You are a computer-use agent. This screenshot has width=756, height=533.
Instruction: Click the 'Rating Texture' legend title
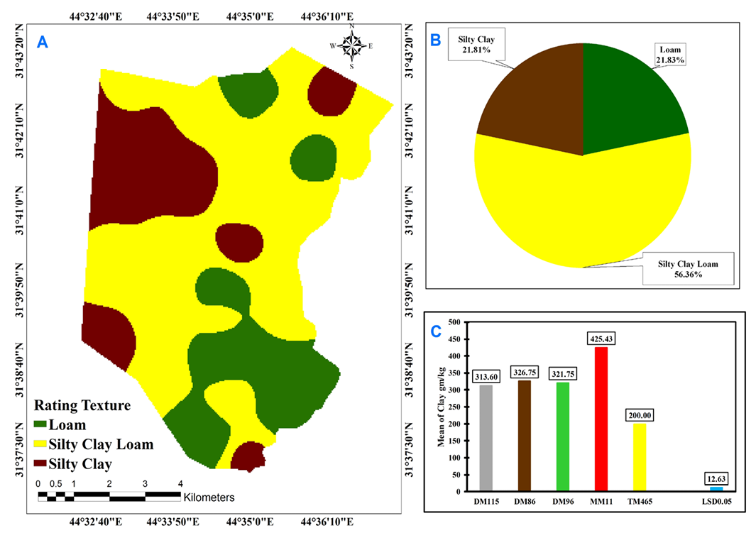point(82,405)
